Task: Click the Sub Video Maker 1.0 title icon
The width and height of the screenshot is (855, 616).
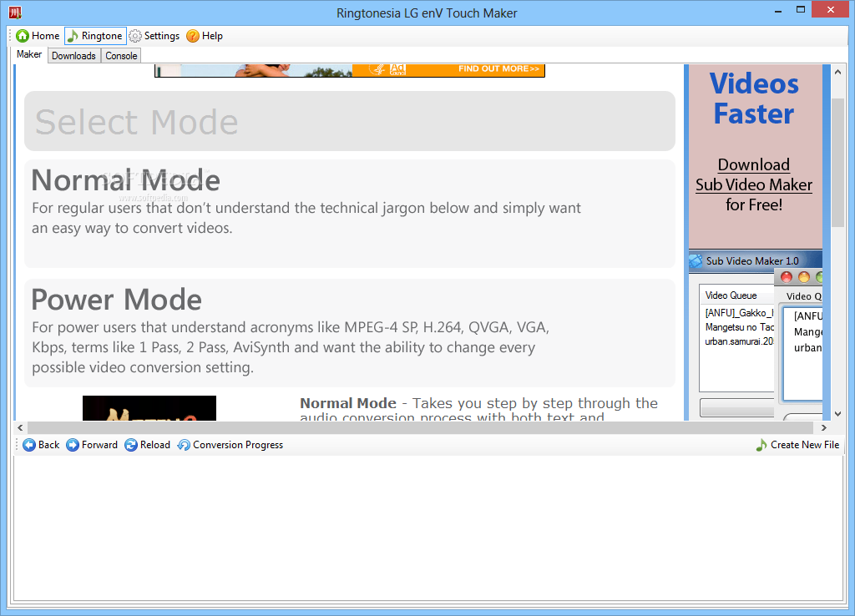Action: click(696, 261)
